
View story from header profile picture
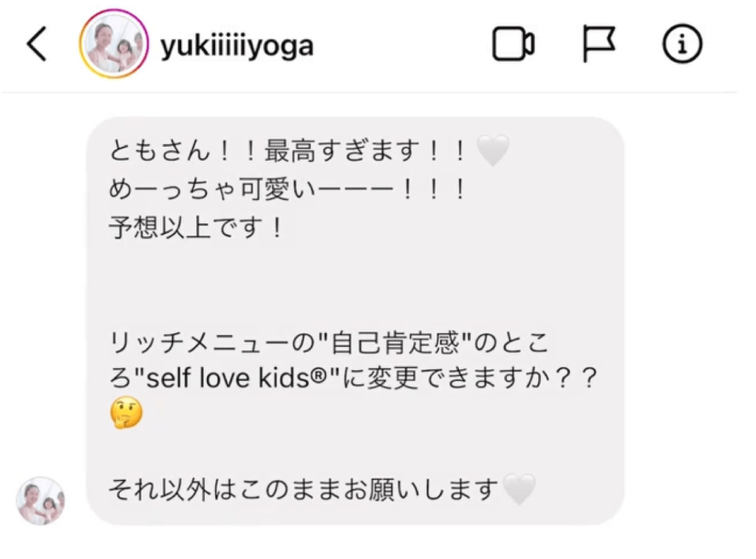115,44
